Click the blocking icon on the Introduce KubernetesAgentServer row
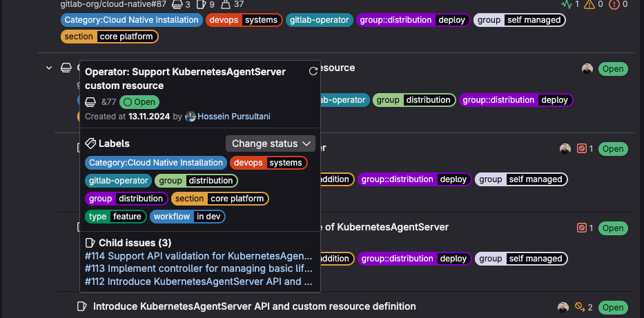 pos(580,306)
